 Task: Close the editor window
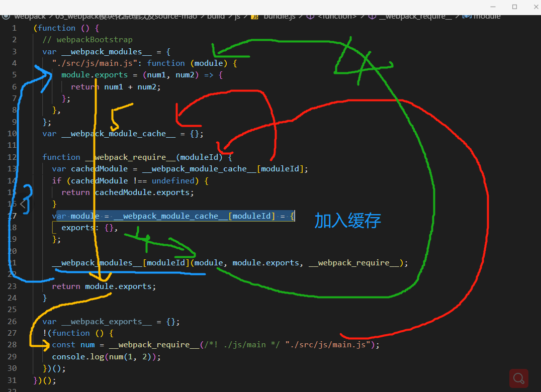tap(536, 7)
